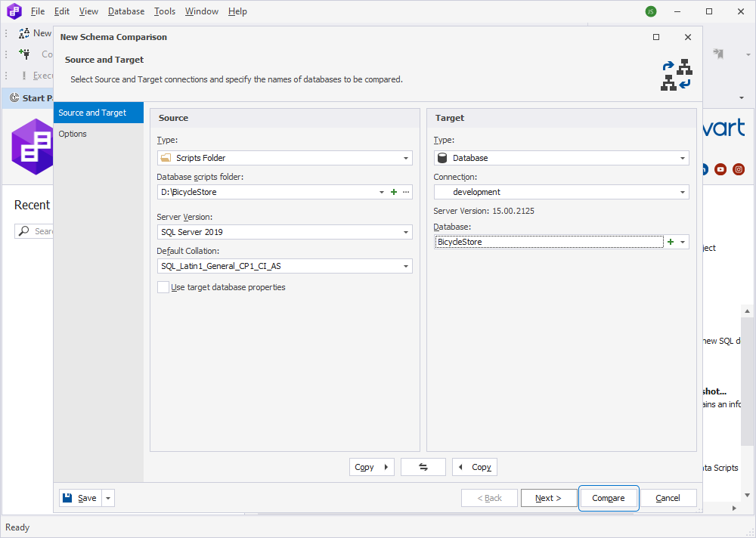Open the Edit menu
The image size is (756, 538).
[x=62, y=11]
